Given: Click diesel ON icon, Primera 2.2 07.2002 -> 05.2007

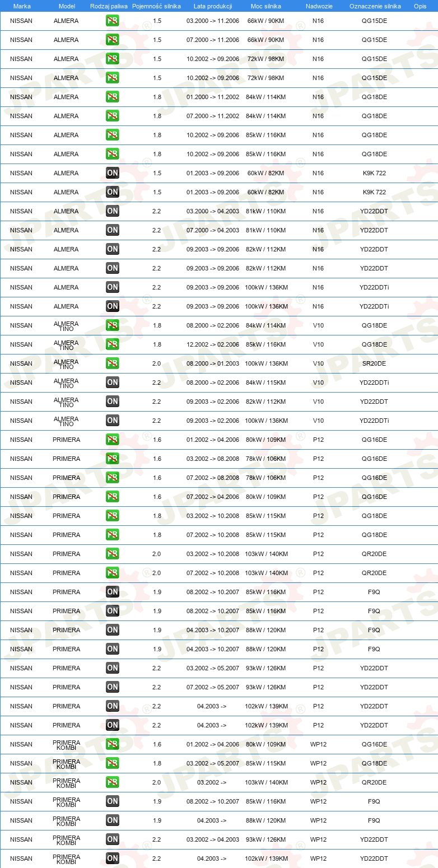Looking at the screenshot, I should point(112,687).
